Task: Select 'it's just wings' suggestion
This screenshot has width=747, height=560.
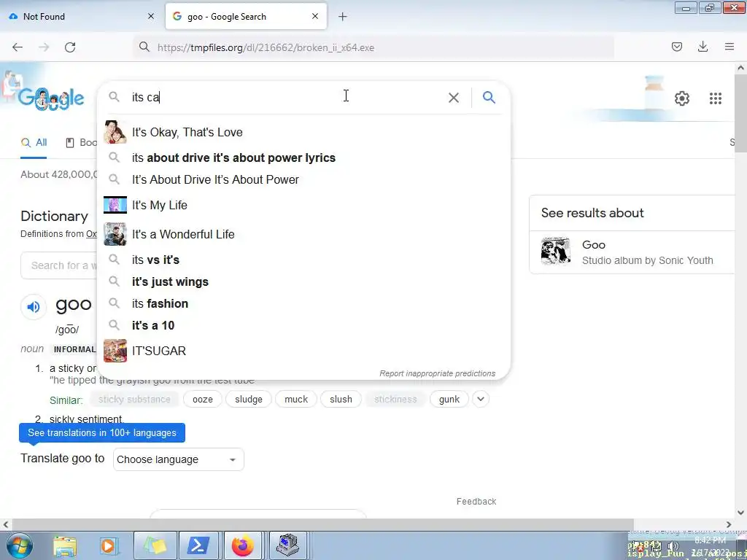Action: [303, 281]
